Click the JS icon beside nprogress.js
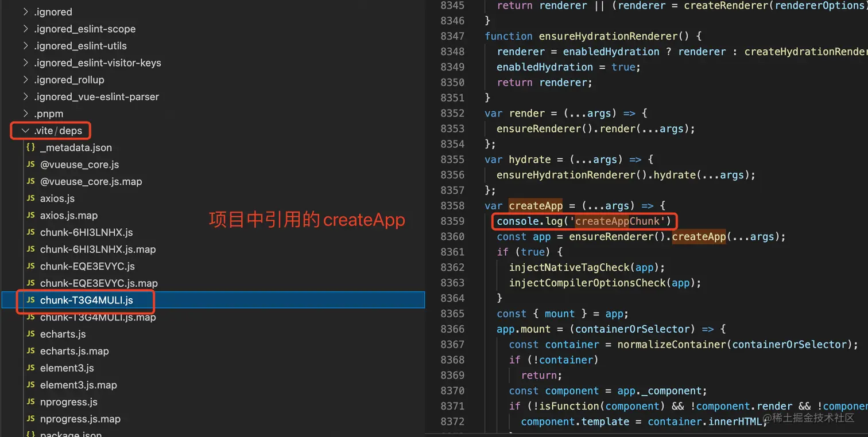This screenshot has width=868, height=437. (30, 401)
